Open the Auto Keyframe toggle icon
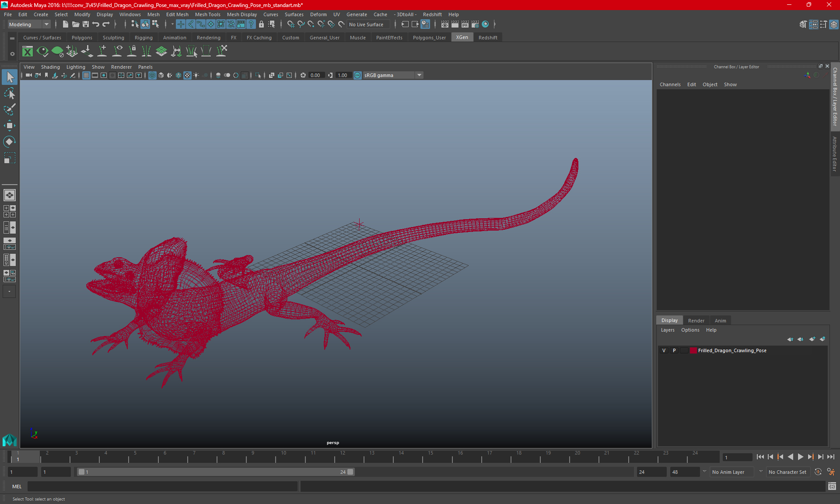The image size is (840, 504). tap(818, 472)
